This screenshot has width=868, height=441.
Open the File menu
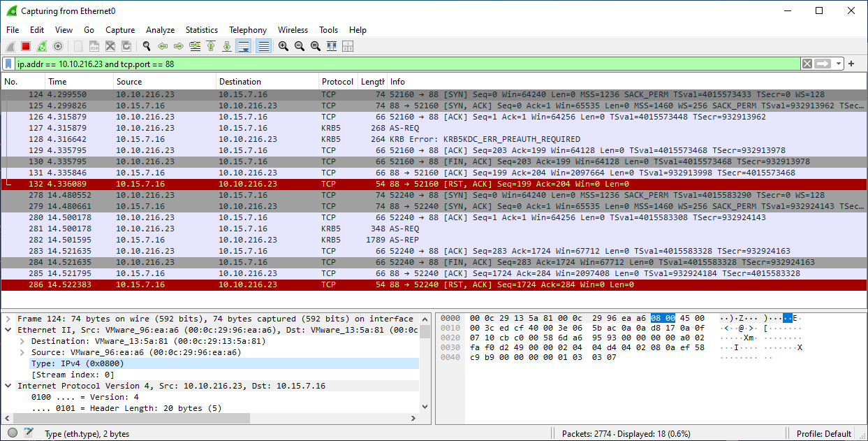point(13,30)
